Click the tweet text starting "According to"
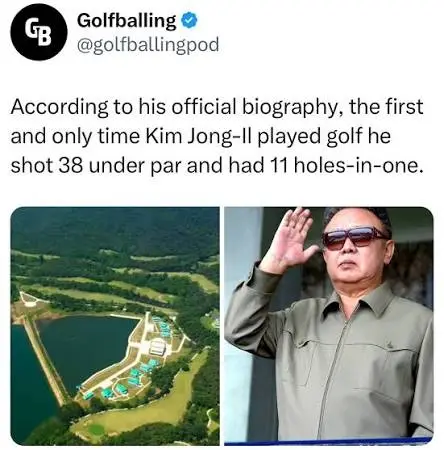This screenshot has width=444, height=450. tap(217, 136)
